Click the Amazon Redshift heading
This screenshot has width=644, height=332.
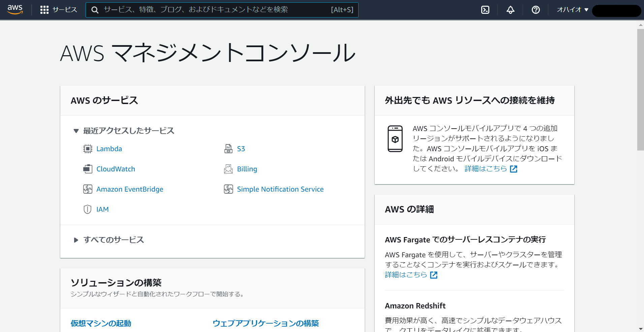[415, 306]
